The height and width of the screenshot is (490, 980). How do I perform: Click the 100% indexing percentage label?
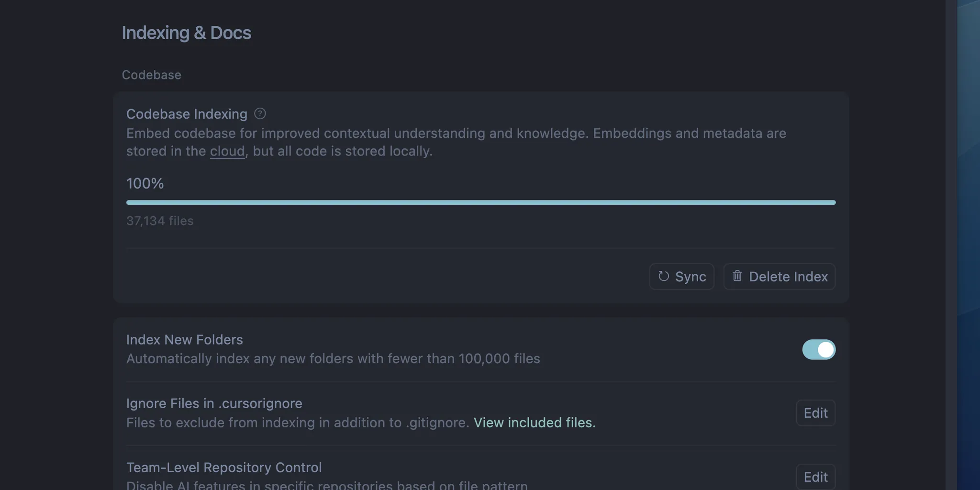tap(145, 183)
